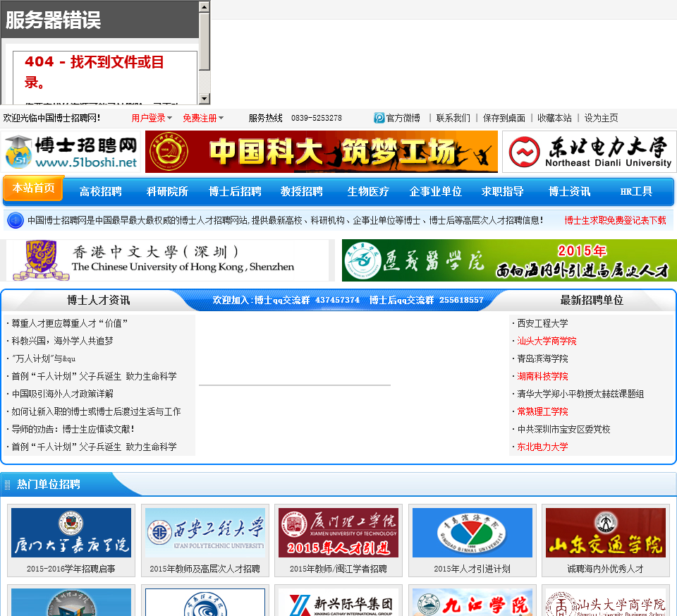Viewport: 677px width, 616px height.
Task: Click 官方微博 link
Action: coord(403,118)
